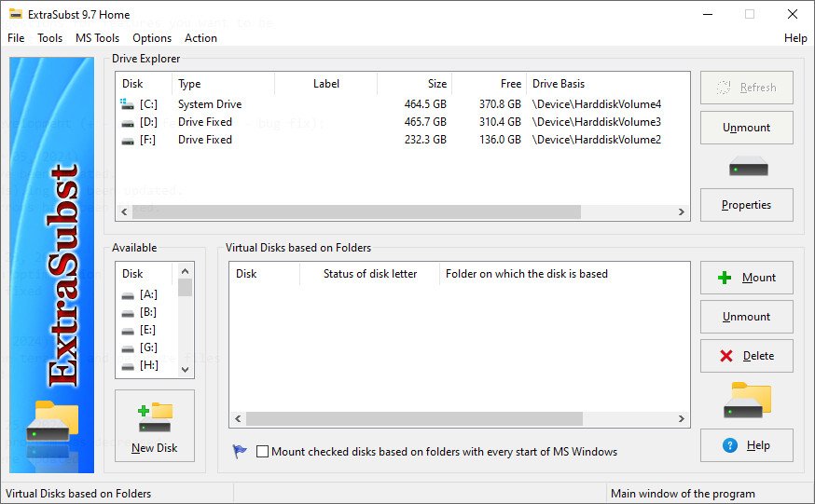The height and width of the screenshot is (504, 815).
Task: Click the '370.8 GB' free value
Action: 500,103
